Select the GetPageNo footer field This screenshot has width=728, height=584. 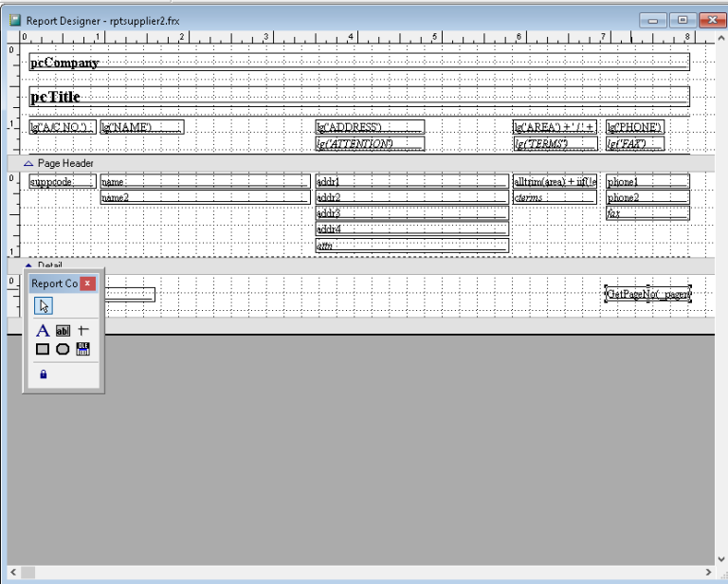click(648, 294)
